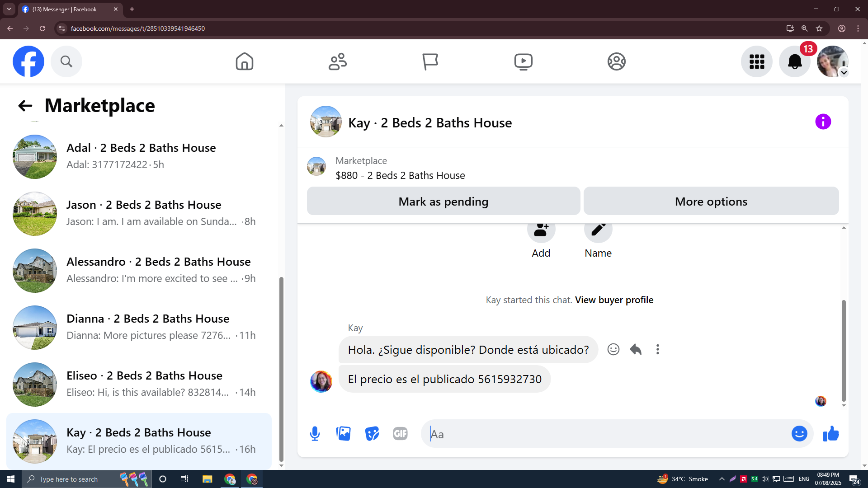The height and width of the screenshot is (488, 868).
Task: Open Notifications bell with 13 badge
Action: click(x=795, y=61)
